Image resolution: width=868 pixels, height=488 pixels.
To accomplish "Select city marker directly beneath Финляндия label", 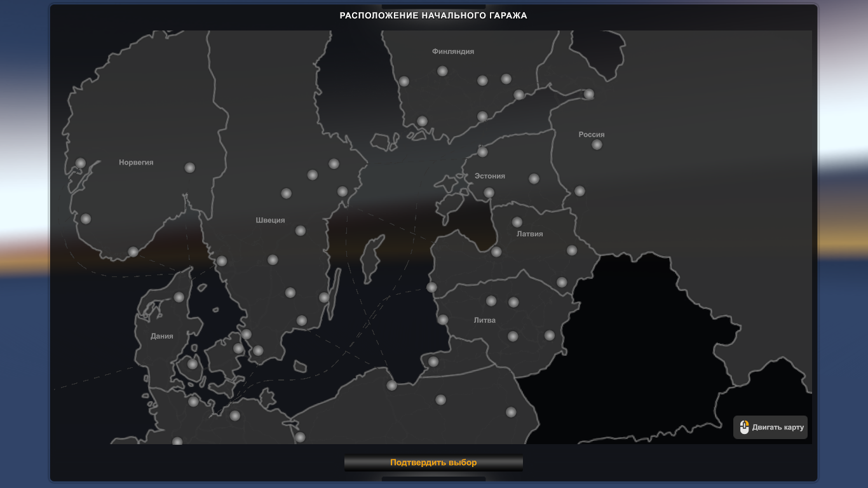I will [x=442, y=71].
